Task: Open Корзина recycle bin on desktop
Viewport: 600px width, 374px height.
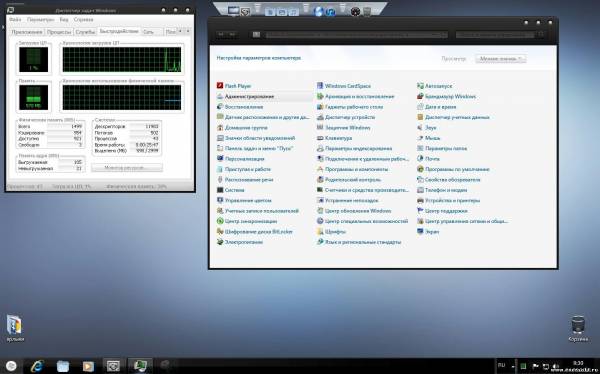Action: tap(578, 328)
